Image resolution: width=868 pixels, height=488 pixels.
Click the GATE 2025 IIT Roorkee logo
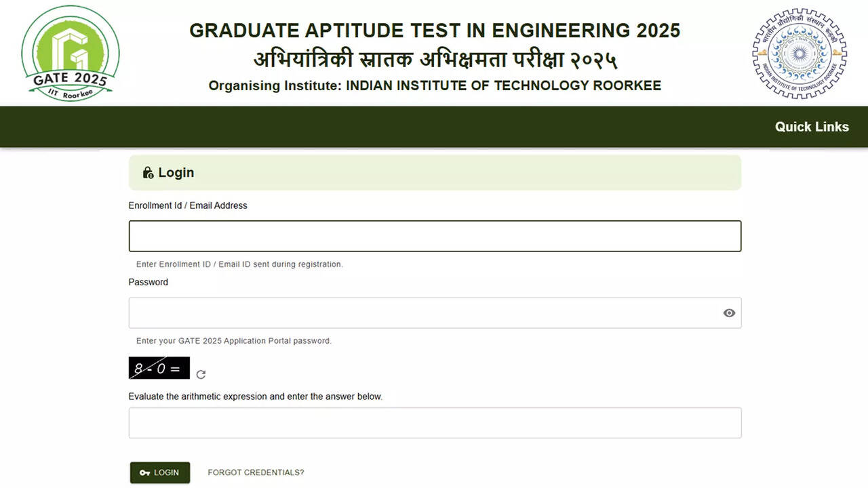tap(71, 53)
